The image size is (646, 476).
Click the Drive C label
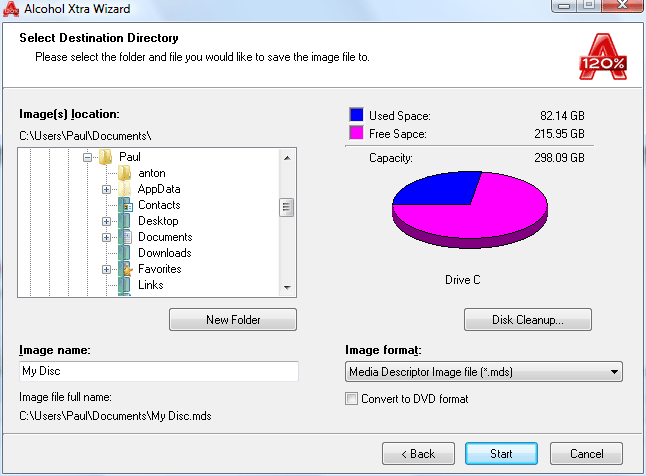tap(463, 280)
